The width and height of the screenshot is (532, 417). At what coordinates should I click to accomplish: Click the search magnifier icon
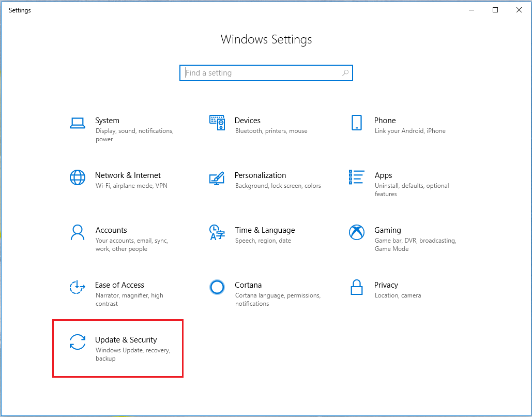[345, 72]
